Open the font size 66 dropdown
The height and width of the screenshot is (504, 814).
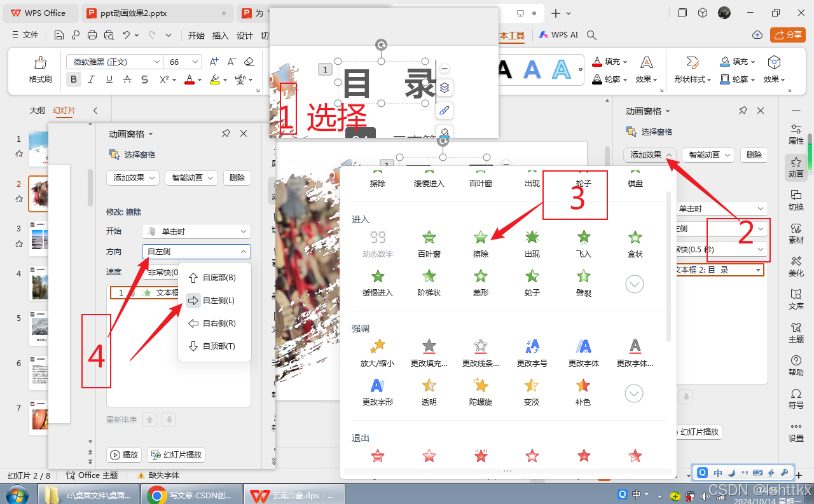[194, 62]
